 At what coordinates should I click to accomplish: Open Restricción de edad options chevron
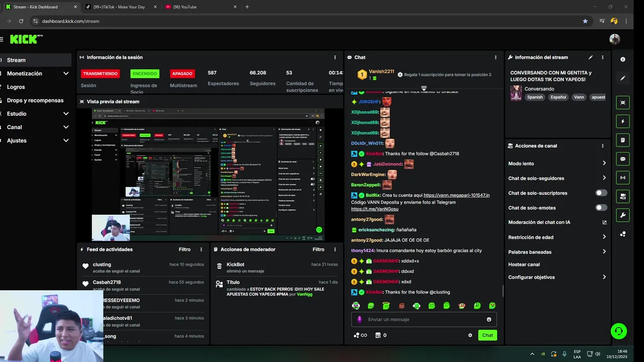coord(604,237)
